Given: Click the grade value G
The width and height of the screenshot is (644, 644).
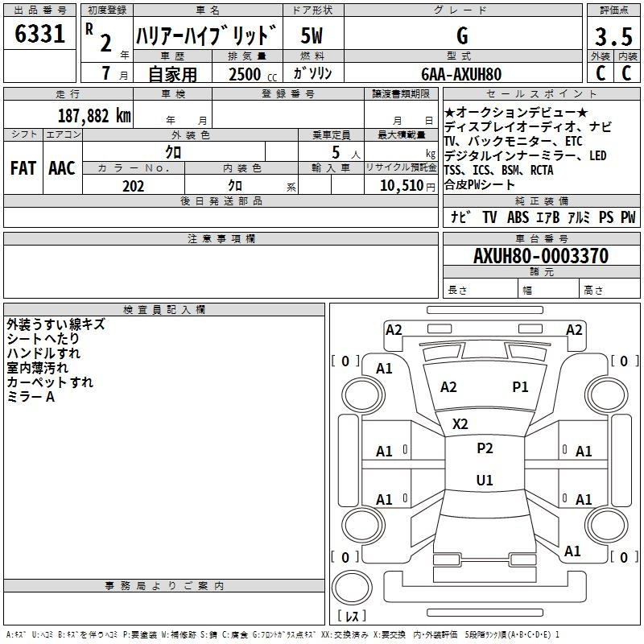Looking at the screenshot, I should 462,35.
